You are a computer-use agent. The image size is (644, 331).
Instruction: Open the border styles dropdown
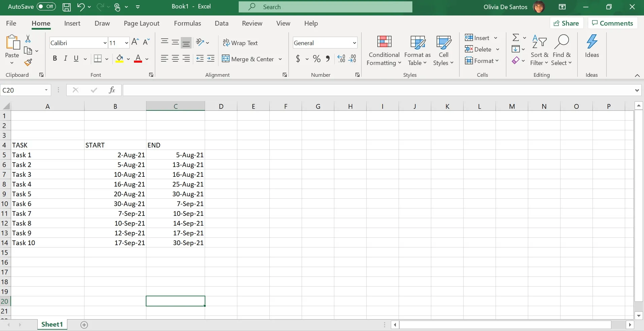tap(106, 58)
